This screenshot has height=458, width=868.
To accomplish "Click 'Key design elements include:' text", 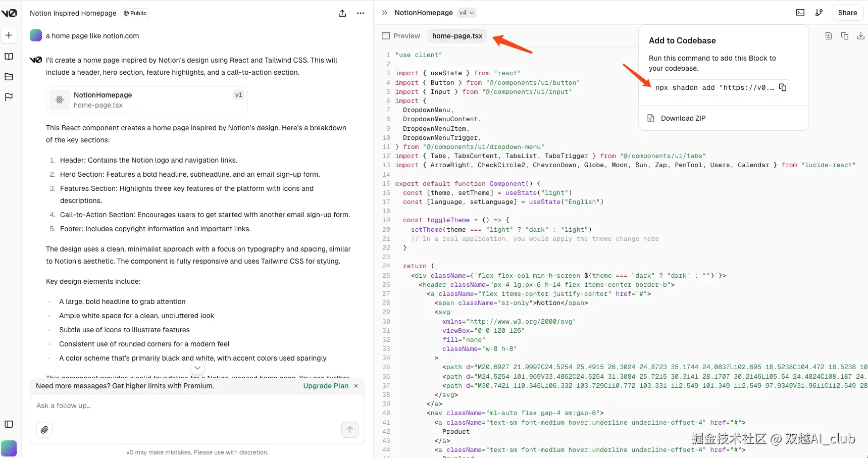I will click(x=93, y=281).
